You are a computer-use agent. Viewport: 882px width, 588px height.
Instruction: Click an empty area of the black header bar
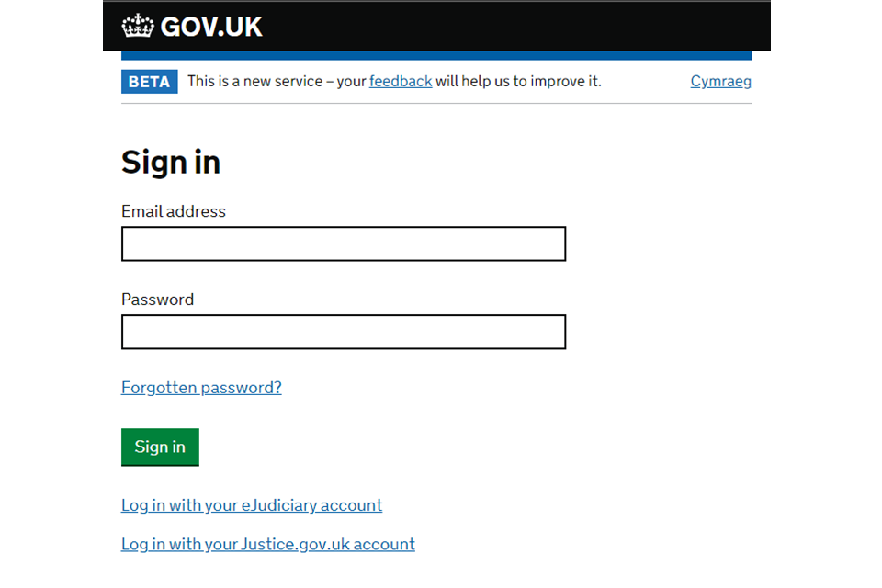[x=506, y=27]
